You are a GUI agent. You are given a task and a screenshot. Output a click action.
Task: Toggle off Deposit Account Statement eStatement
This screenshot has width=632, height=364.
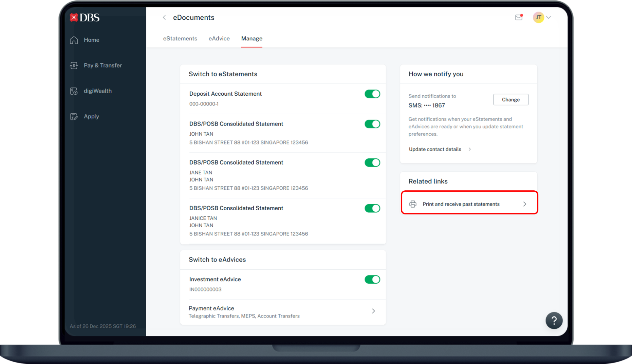(x=372, y=94)
